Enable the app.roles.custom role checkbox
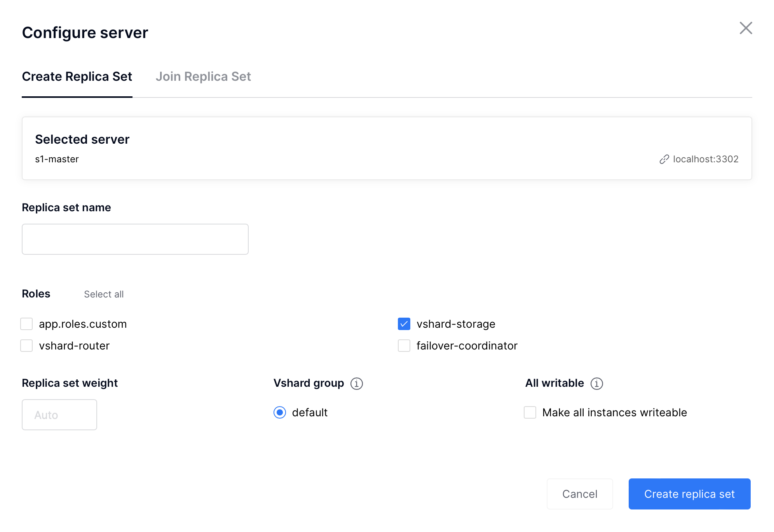The image size is (774, 532). [26, 324]
